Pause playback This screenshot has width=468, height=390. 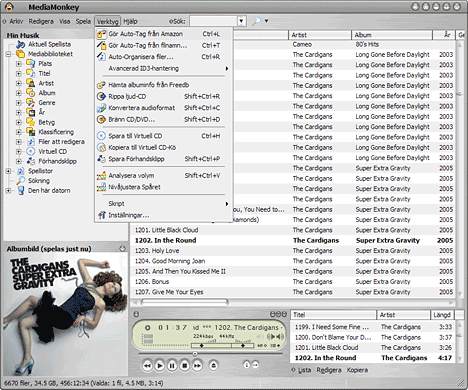click(172, 366)
